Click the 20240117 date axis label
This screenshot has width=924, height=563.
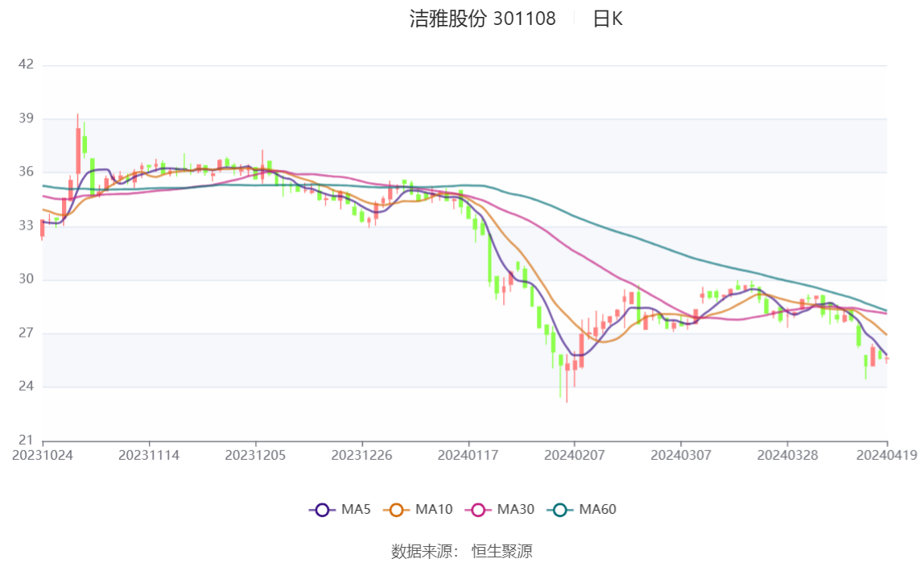pyautogui.click(x=468, y=456)
